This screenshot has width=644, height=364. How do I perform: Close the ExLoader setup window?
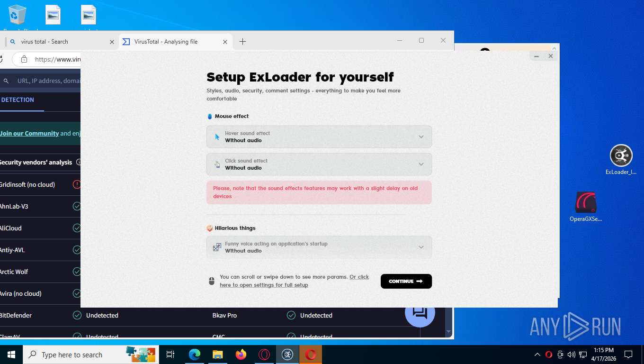[x=550, y=56]
